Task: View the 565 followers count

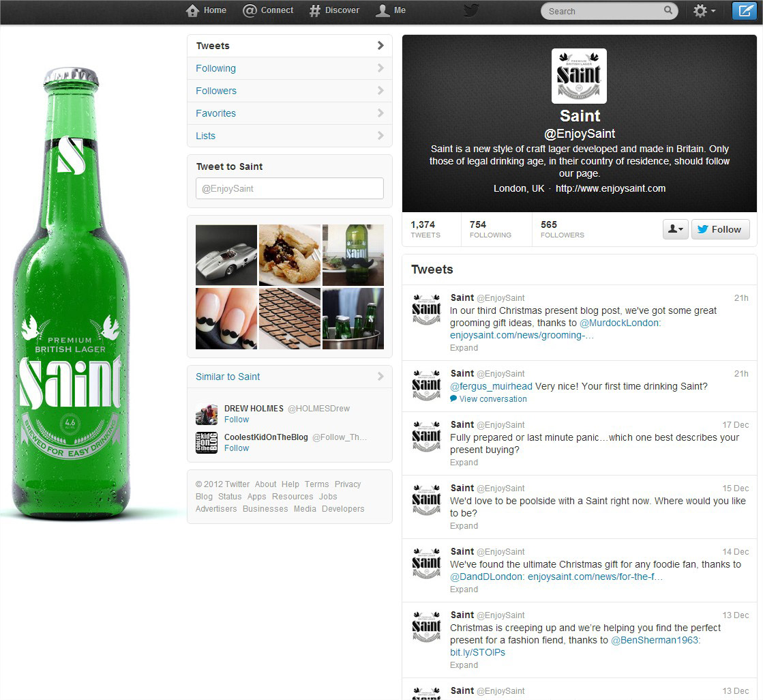Action: tap(562, 229)
